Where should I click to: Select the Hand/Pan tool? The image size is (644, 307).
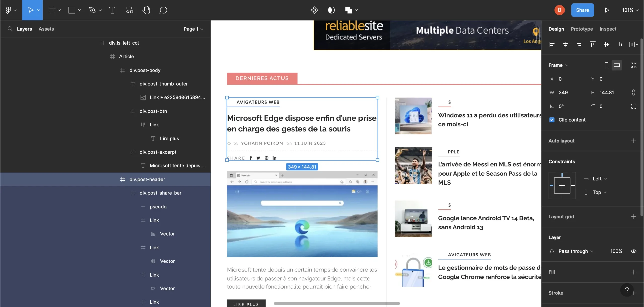pyautogui.click(x=146, y=10)
